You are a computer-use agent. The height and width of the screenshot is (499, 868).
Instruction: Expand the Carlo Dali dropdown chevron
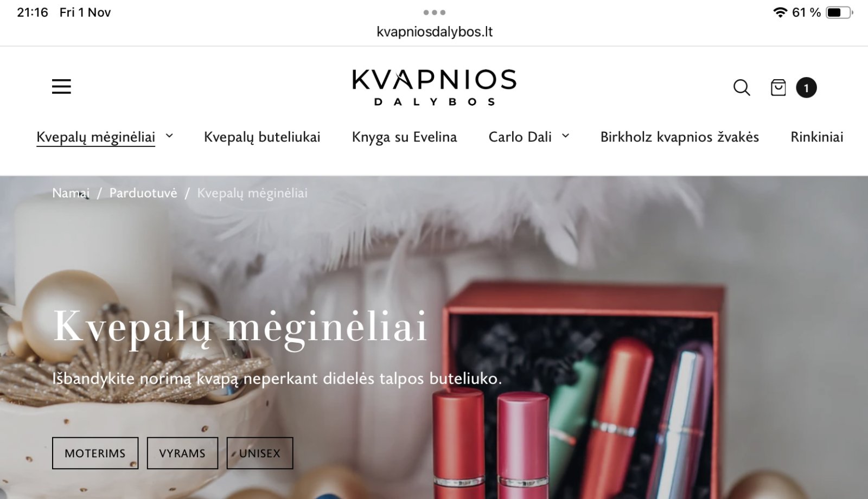click(x=565, y=136)
